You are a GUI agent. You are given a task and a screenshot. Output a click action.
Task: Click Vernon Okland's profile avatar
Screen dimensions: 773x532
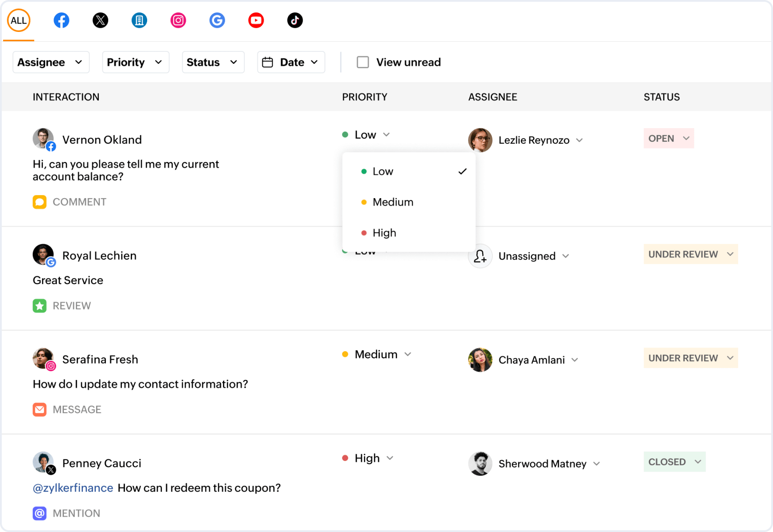pos(43,139)
